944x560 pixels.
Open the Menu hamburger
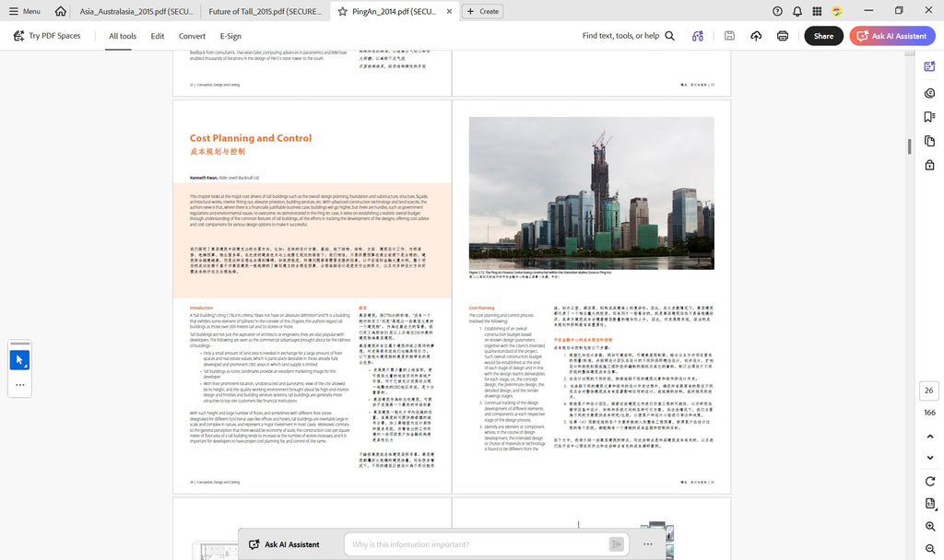coord(25,11)
